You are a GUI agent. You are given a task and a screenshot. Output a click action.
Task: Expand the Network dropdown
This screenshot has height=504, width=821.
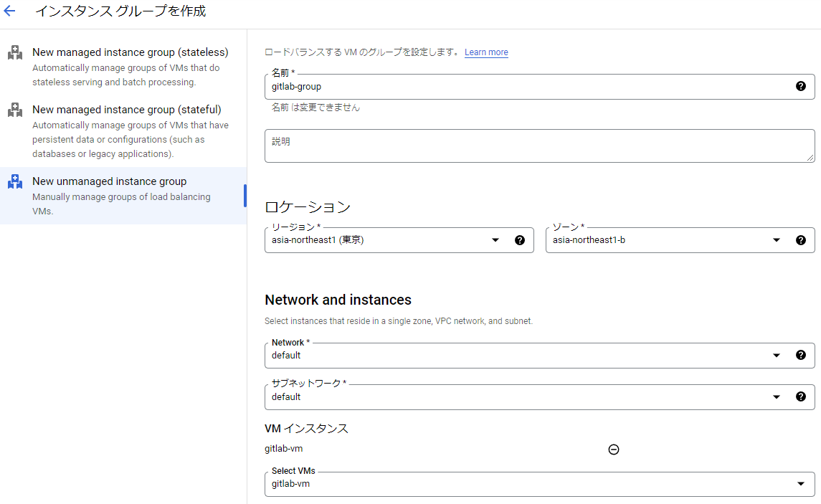point(777,354)
